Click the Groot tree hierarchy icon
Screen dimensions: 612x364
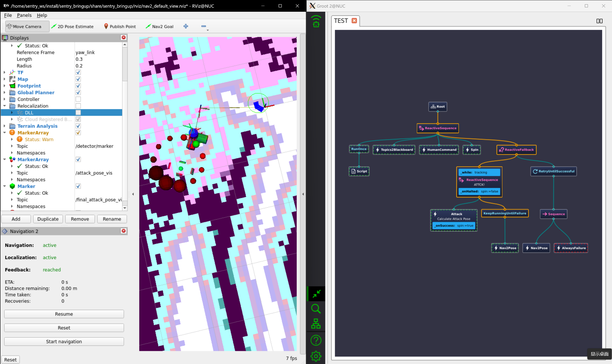click(x=316, y=324)
